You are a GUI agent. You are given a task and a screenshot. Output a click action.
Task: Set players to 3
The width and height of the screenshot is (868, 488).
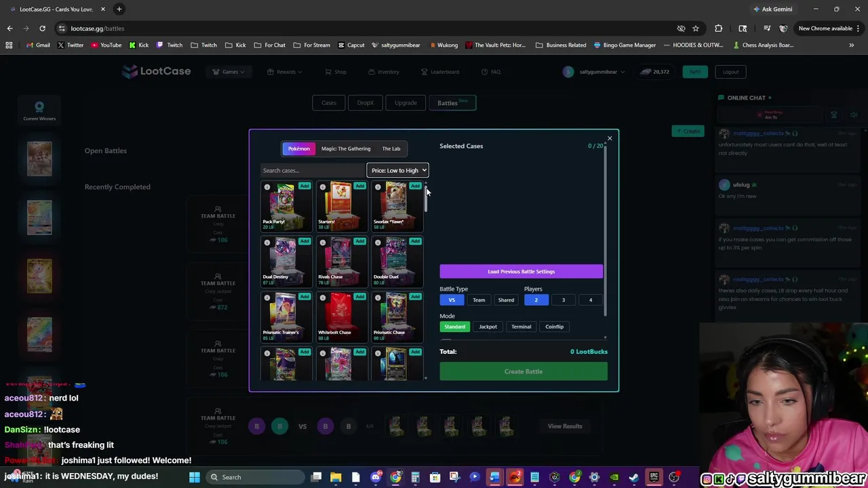(563, 300)
